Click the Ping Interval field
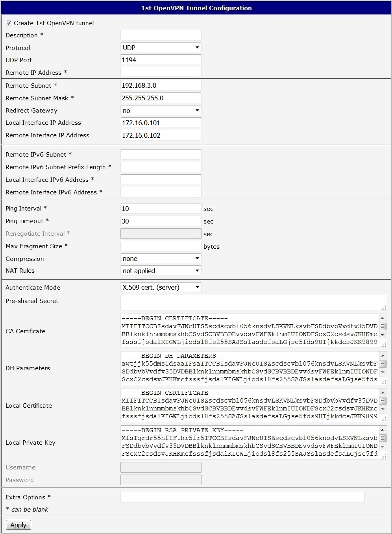Viewport: 392px width, 534px height. point(161,209)
